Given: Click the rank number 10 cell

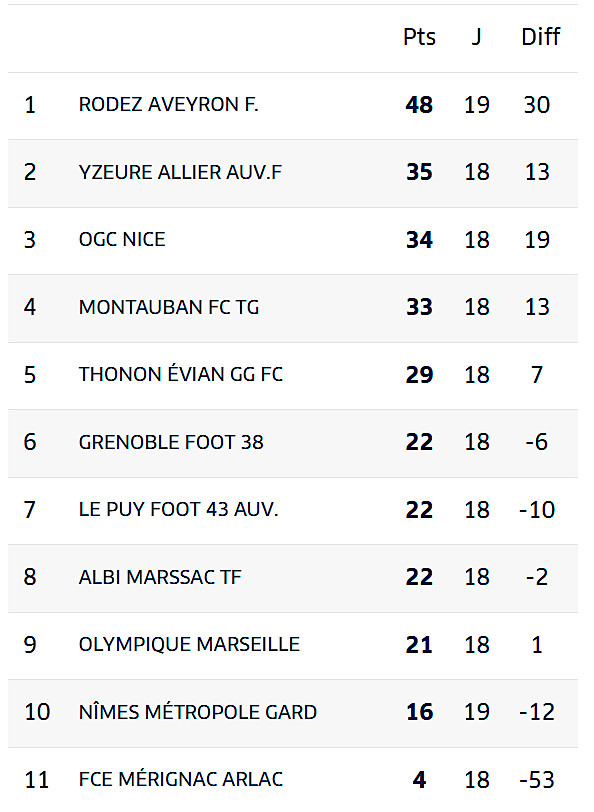Looking at the screenshot, I should (x=37, y=712).
